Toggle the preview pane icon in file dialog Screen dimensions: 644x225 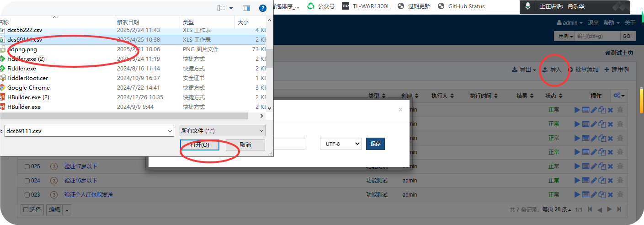(246, 8)
